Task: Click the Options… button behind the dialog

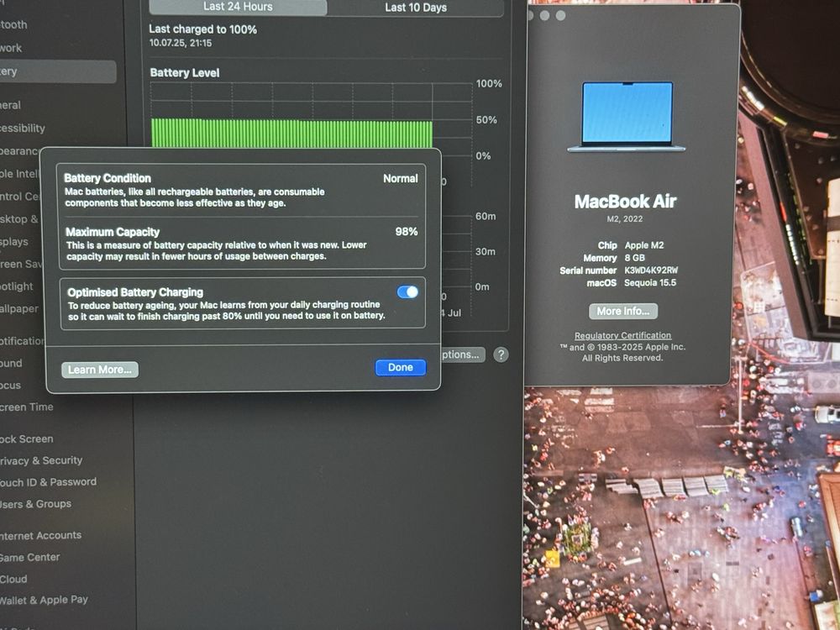Action: click(463, 354)
